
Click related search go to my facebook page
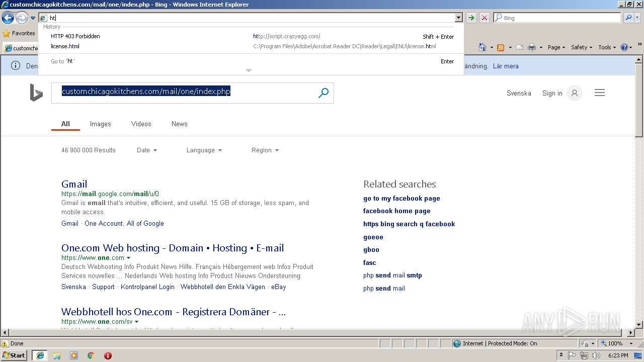(x=401, y=198)
